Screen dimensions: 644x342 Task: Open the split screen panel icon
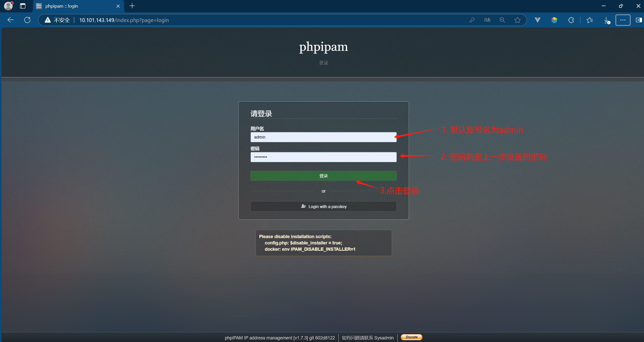[639, 20]
